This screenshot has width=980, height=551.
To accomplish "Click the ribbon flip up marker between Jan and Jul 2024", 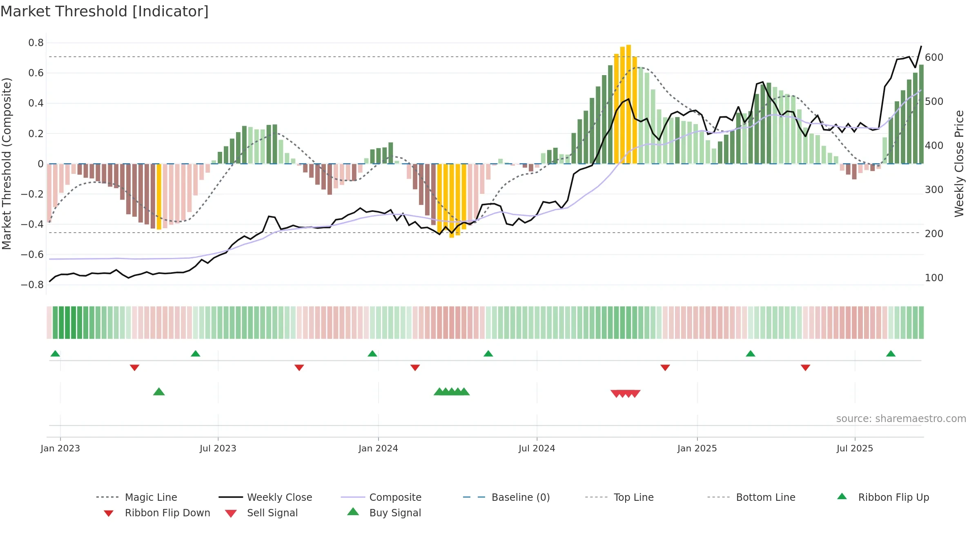I will tap(488, 353).
